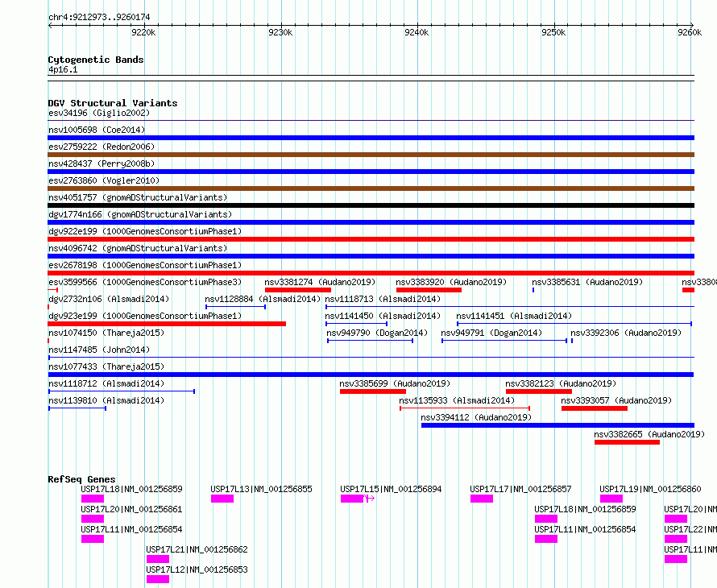Click the 9260k ruler mark

690,32
